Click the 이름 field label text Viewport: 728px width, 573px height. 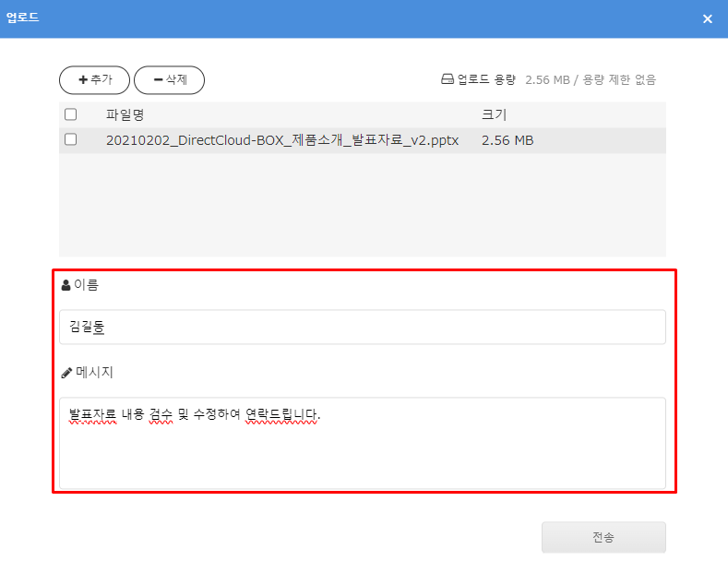(x=86, y=286)
